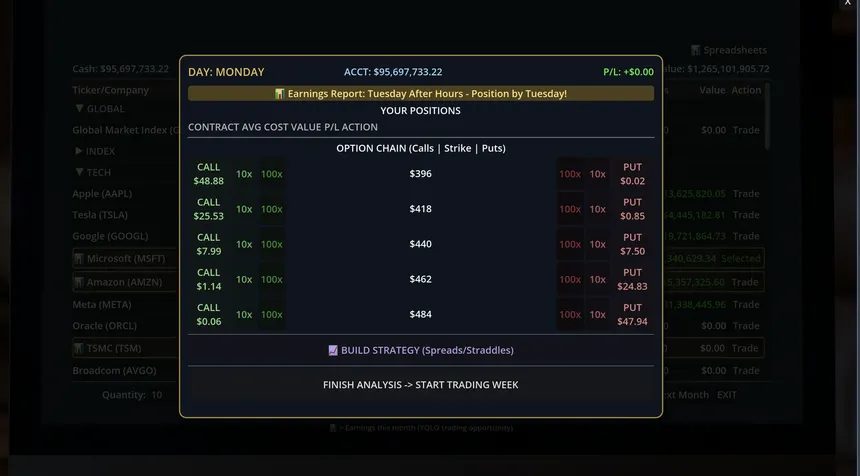Click FINISH ANALYSIS to start trading week
The width and height of the screenshot is (860, 476).
pyautogui.click(x=421, y=385)
